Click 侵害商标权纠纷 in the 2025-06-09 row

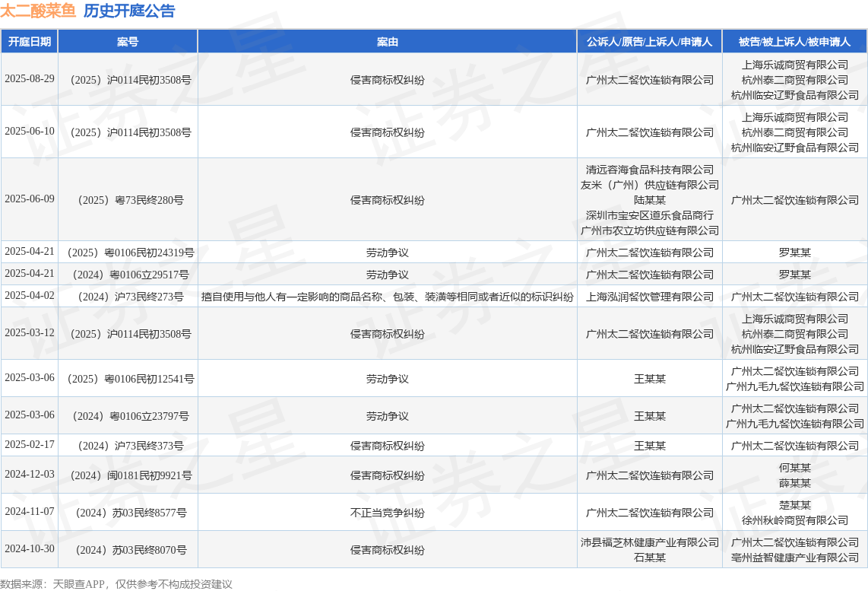click(x=388, y=200)
